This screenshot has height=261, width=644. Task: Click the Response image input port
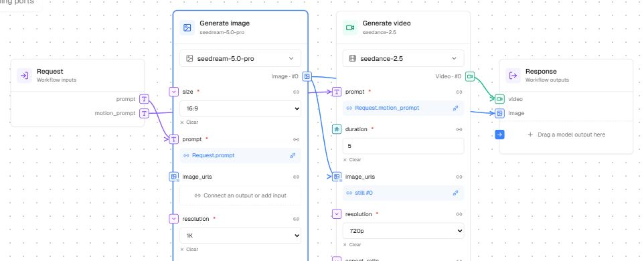click(499, 113)
